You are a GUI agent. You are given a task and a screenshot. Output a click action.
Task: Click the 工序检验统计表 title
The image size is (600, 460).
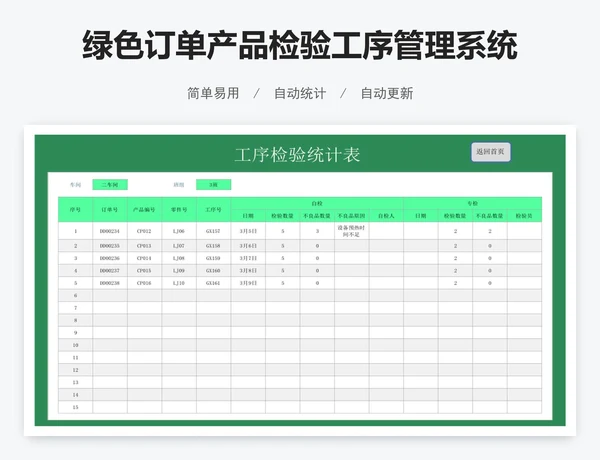(297, 155)
